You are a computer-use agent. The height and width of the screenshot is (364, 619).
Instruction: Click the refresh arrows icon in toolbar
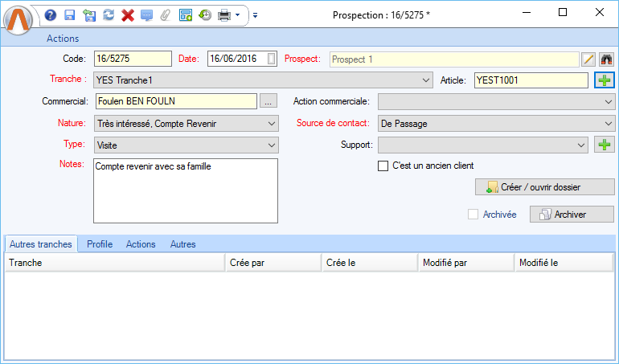(x=108, y=14)
